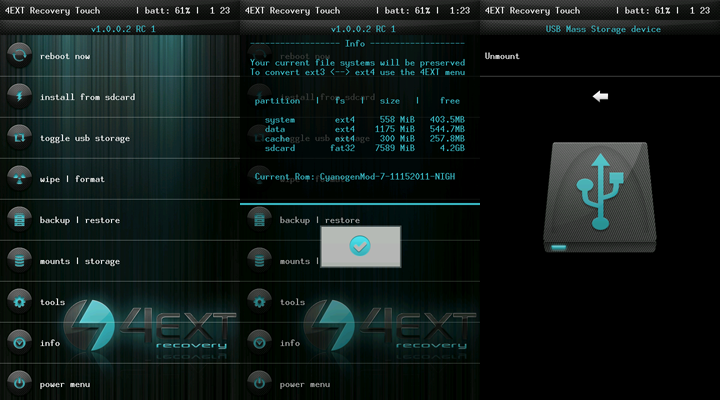Click "free" column header in Info table
Image resolution: width=720 pixels, height=400 pixels.
[x=450, y=101]
